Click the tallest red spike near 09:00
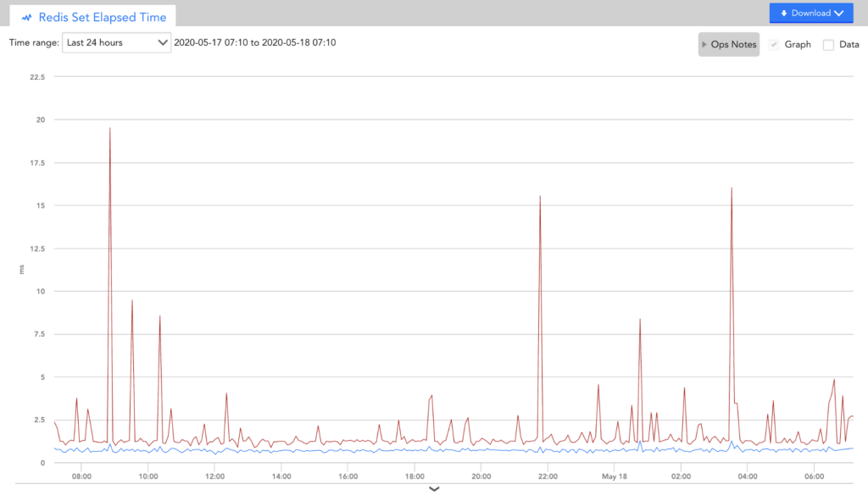The image size is (868, 496). pos(110,130)
